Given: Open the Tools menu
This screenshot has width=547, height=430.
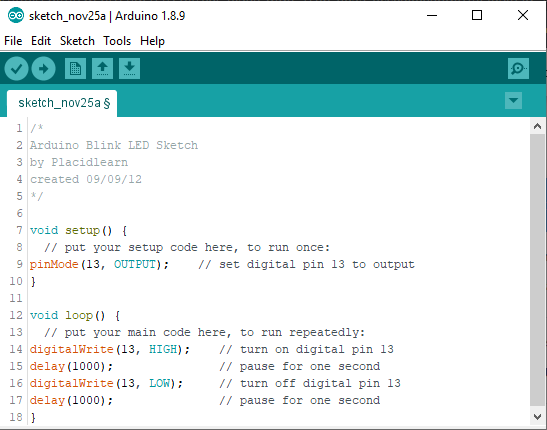Looking at the screenshot, I should (117, 41).
